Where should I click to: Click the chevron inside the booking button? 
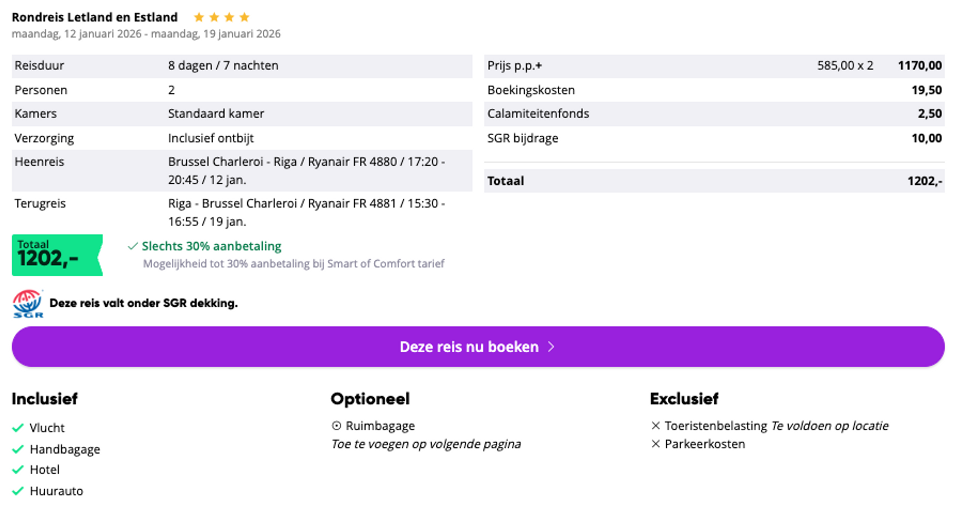[550, 346]
